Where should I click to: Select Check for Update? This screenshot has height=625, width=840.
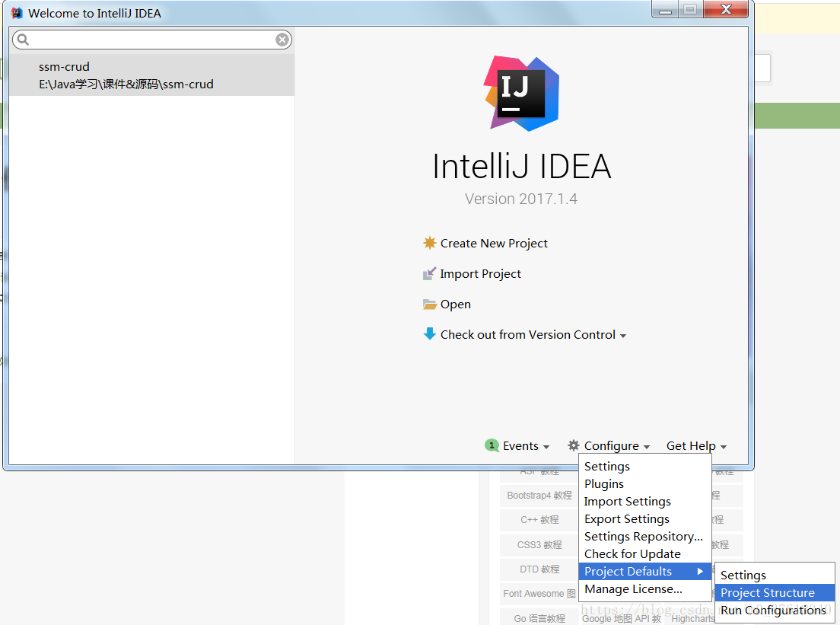point(645,553)
